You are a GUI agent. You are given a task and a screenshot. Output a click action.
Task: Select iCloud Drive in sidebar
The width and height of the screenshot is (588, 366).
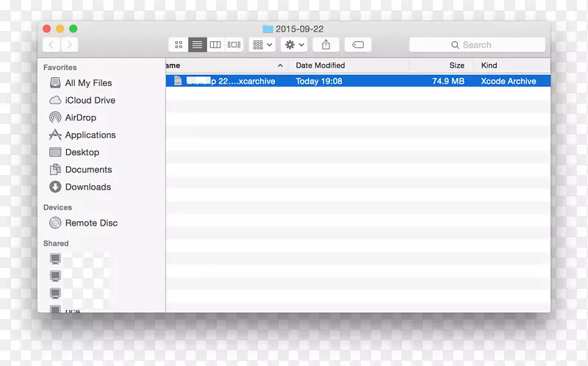click(x=90, y=100)
